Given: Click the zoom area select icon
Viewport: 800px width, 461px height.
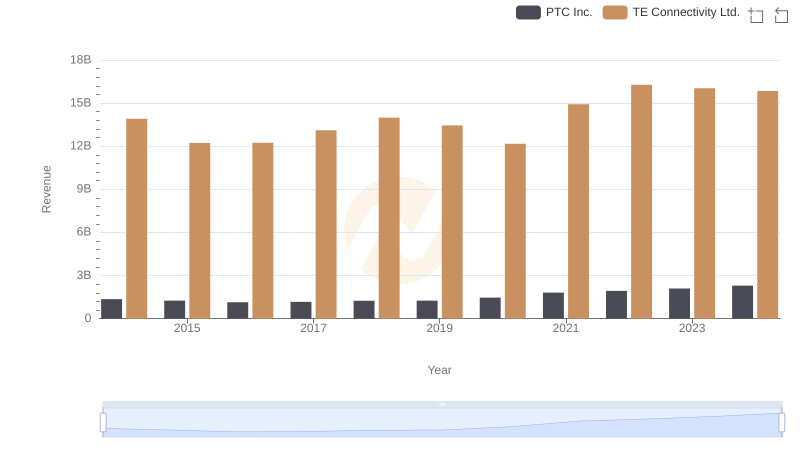Looking at the screenshot, I should point(756,15).
